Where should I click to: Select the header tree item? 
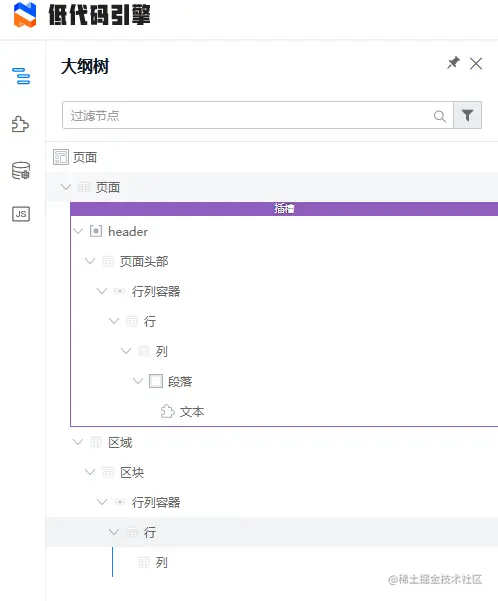[x=128, y=232]
